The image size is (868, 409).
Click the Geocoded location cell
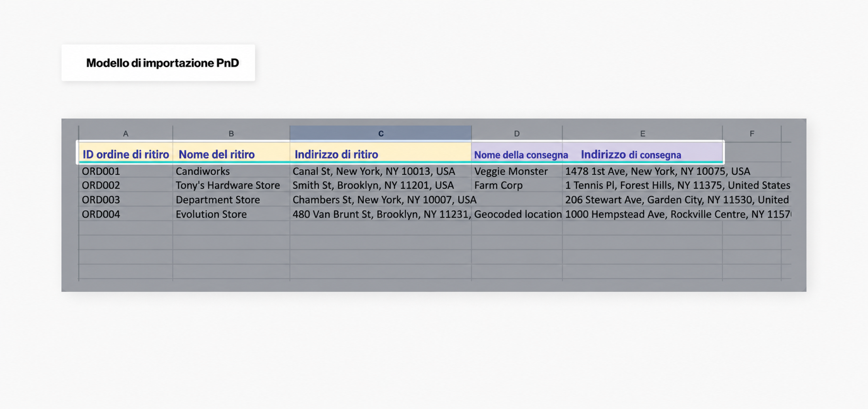(x=517, y=214)
